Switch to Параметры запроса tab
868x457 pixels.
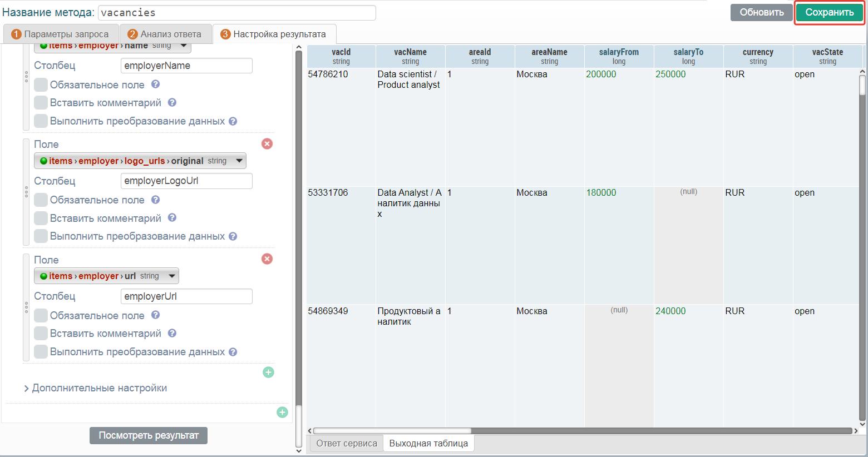tap(60, 34)
